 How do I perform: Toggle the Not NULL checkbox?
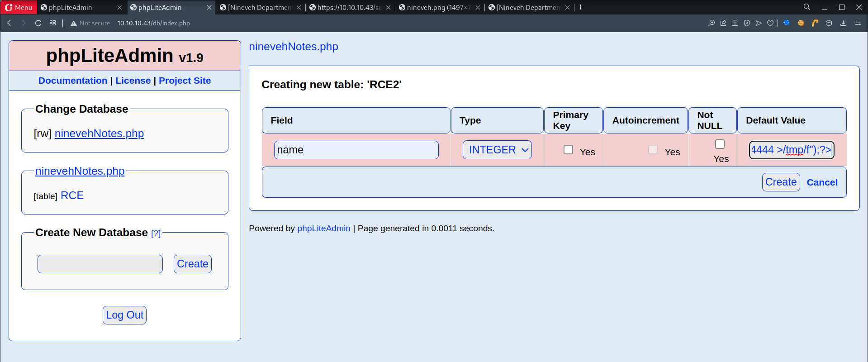coord(720,144)
